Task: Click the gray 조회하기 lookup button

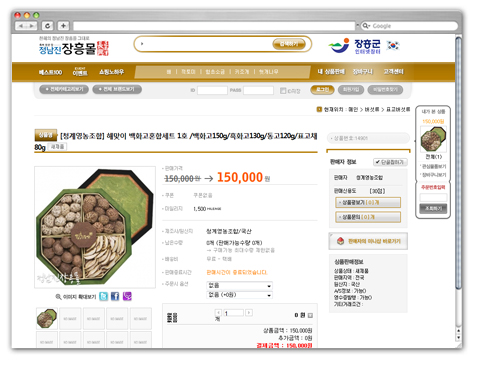Action: (x=433, y=209)
